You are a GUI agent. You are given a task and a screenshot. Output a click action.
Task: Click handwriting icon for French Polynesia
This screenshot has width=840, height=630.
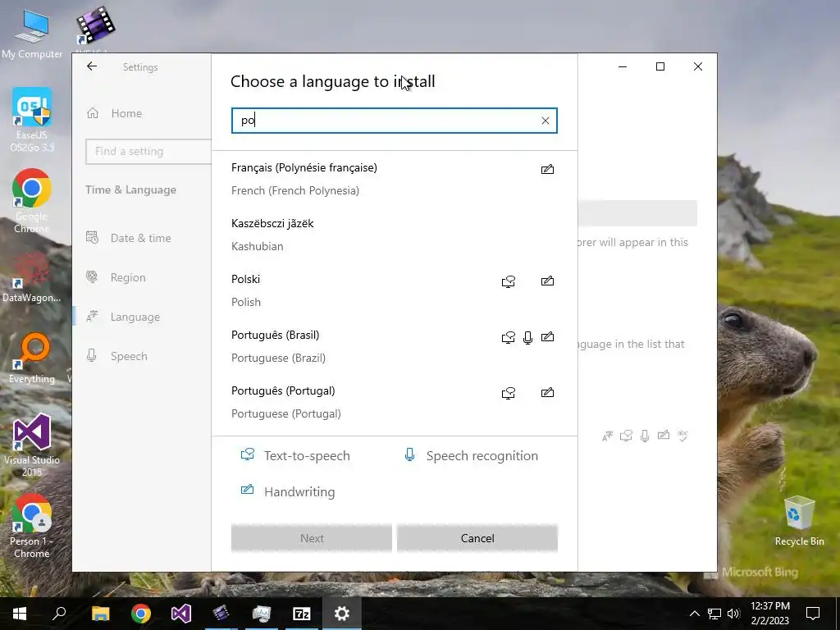547,169
